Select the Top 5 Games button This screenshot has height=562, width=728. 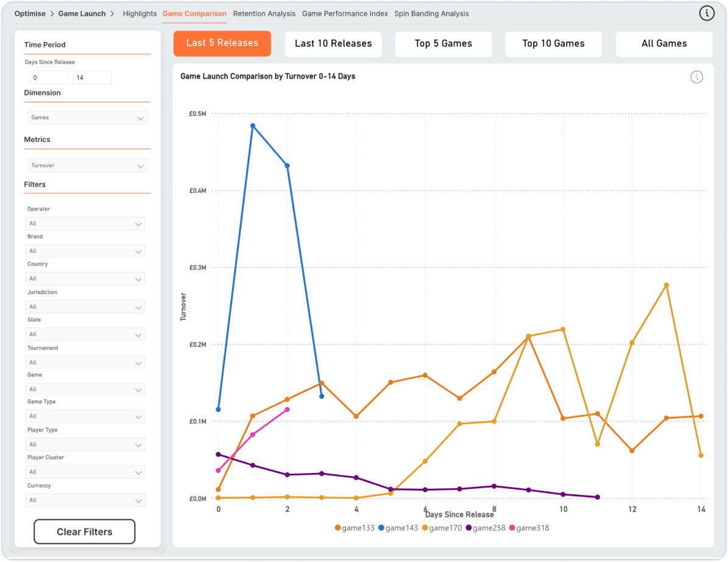pyautogui.click(x=444, y=44)
